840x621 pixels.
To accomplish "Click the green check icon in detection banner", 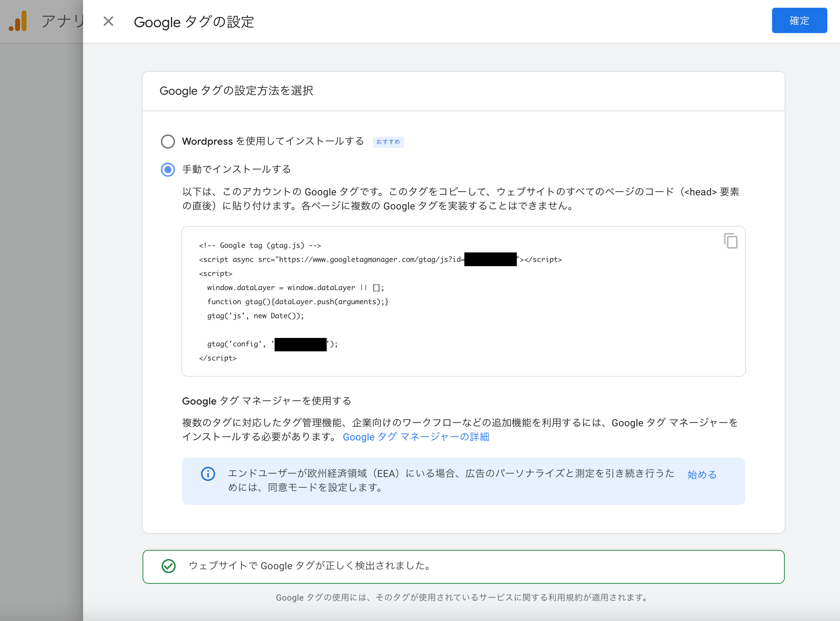I will tap(168, 566).
